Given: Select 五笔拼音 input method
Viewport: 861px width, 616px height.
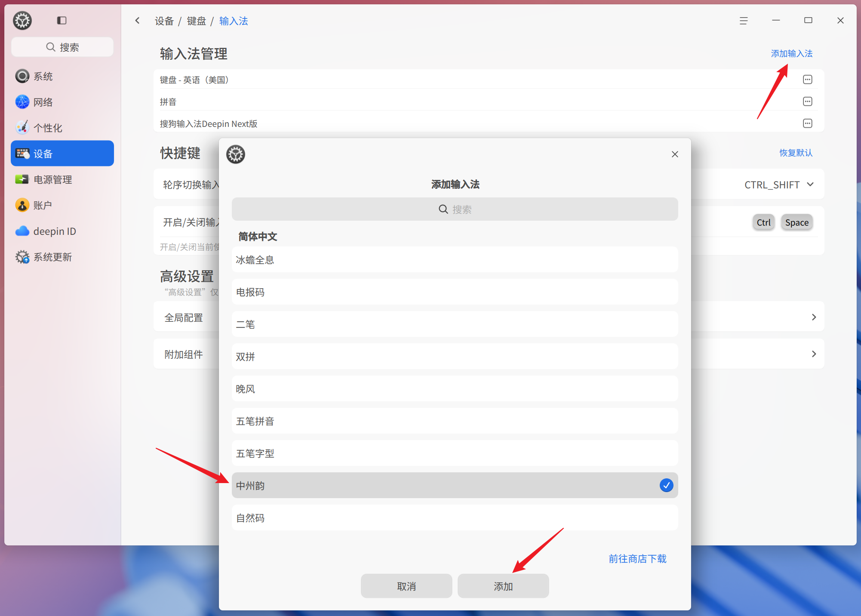Looking at the screenshot, I should click(455, 421).
